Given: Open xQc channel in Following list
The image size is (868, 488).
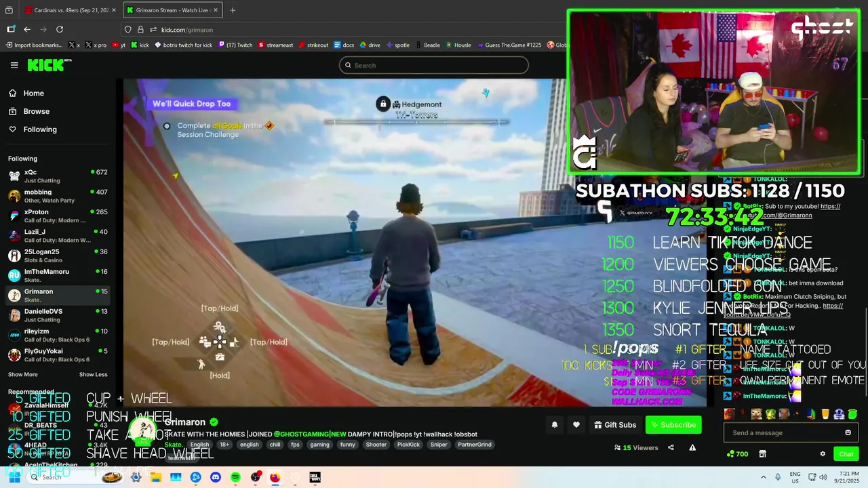Looking at the screenshot, I should click(58, 176).
